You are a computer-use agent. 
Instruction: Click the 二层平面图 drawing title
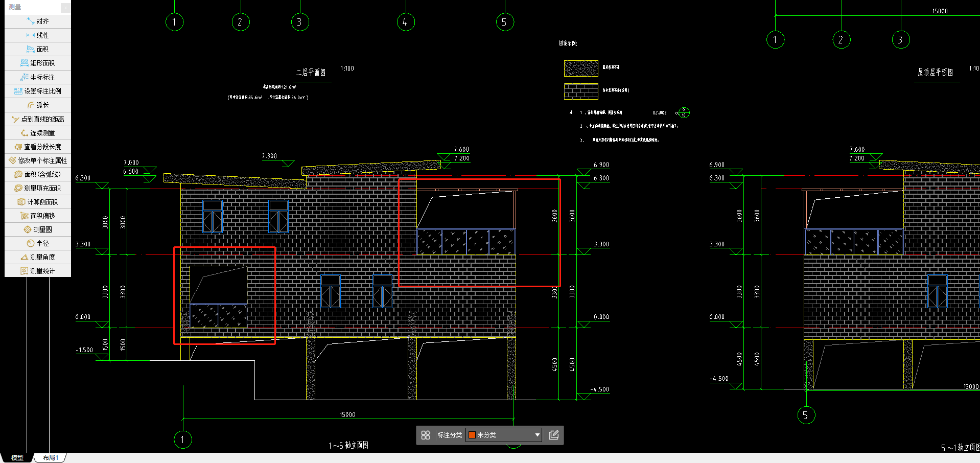311,73
